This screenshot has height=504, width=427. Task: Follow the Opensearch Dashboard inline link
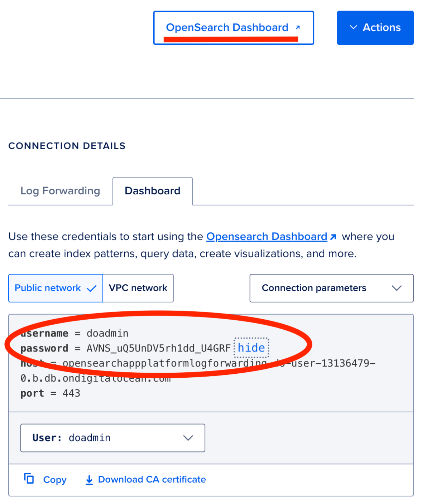[267, 237]
